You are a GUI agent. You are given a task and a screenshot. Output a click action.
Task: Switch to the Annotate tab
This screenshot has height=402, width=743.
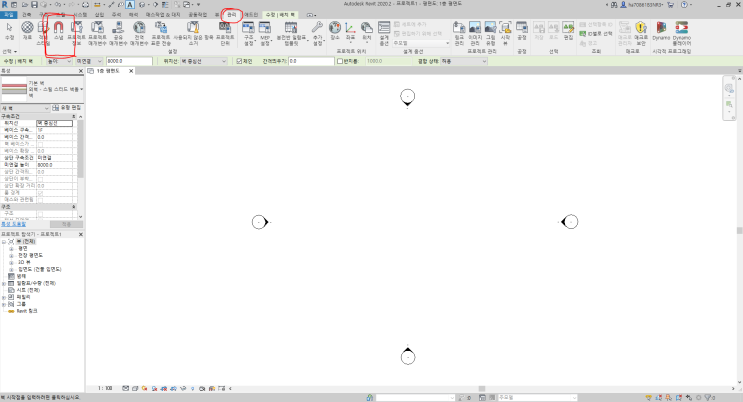tap(117, 15)
